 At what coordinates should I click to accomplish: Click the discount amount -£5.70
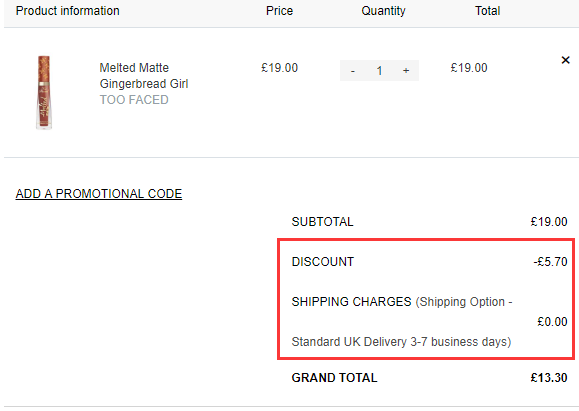[550, 262]
